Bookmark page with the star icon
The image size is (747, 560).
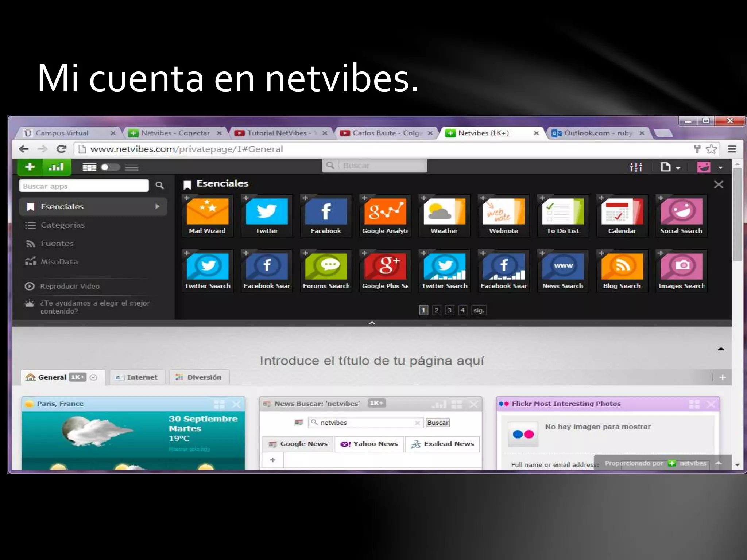(x=711, y=149)
